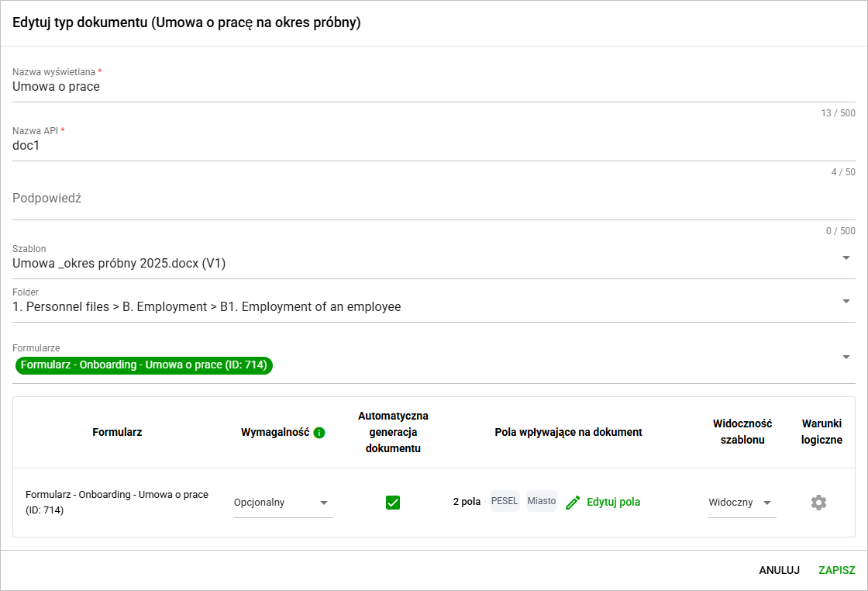Click 'Warunki logiczne' column header
Screen dimensions: 868x591
click(x=821, y=431)
